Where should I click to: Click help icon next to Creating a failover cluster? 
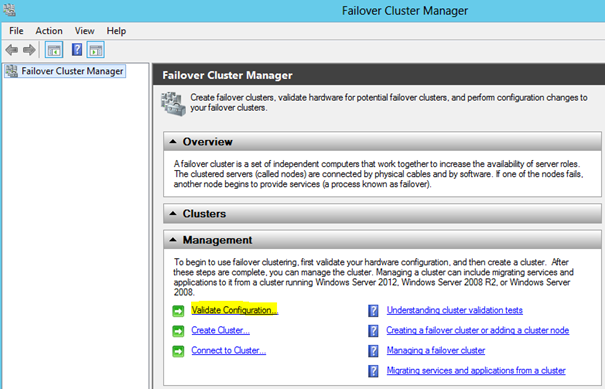373,331
